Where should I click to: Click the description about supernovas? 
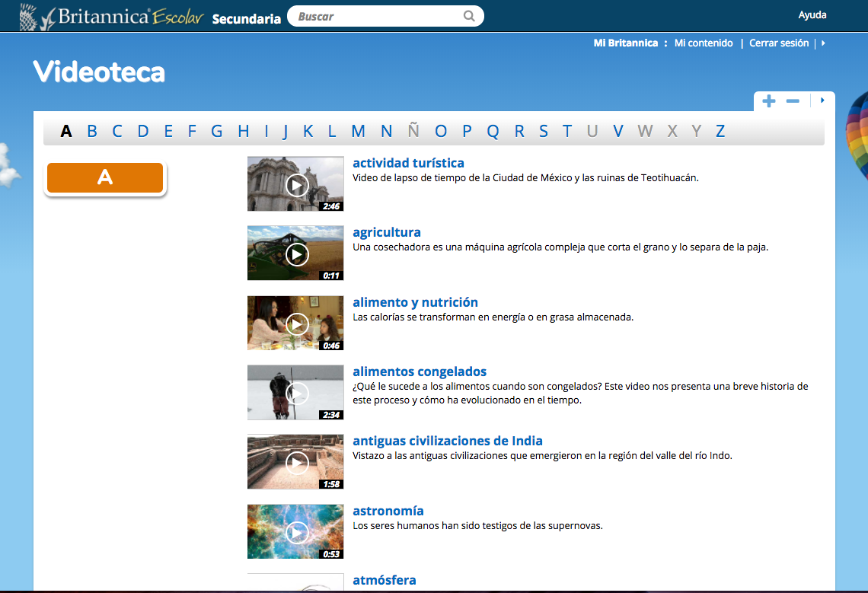(x=477, y=525)
